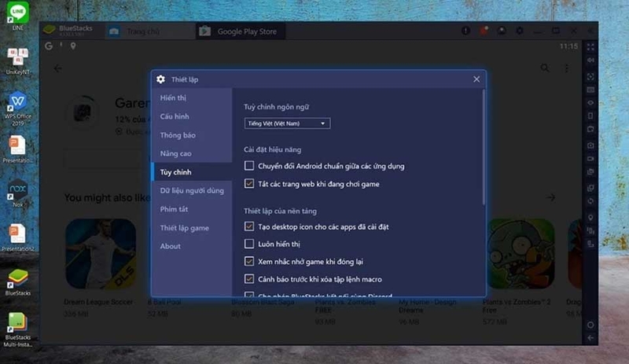This screenshot has height=364, width=629.
Task: Launch the WPS Office 2019 shortcut
Action: click(x=17, y=108)
